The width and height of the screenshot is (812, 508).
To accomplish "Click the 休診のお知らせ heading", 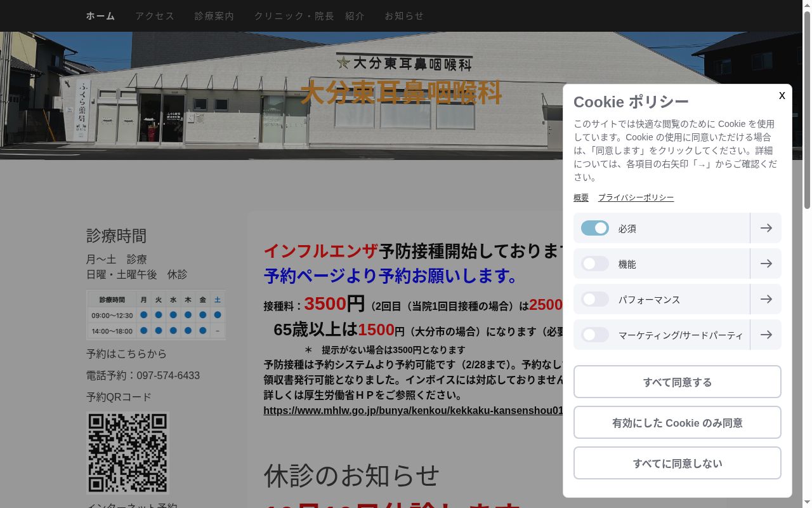I will click(x=351, y=475).
